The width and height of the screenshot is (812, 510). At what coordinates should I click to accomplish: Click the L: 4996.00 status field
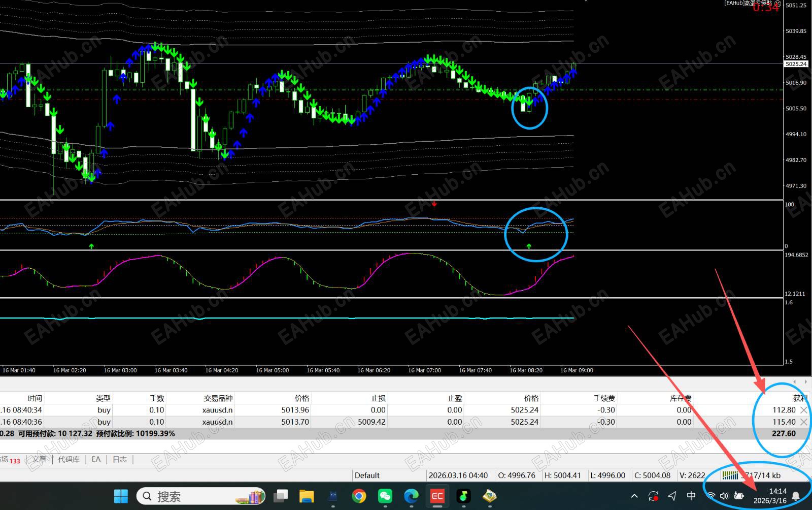point(608,475)
